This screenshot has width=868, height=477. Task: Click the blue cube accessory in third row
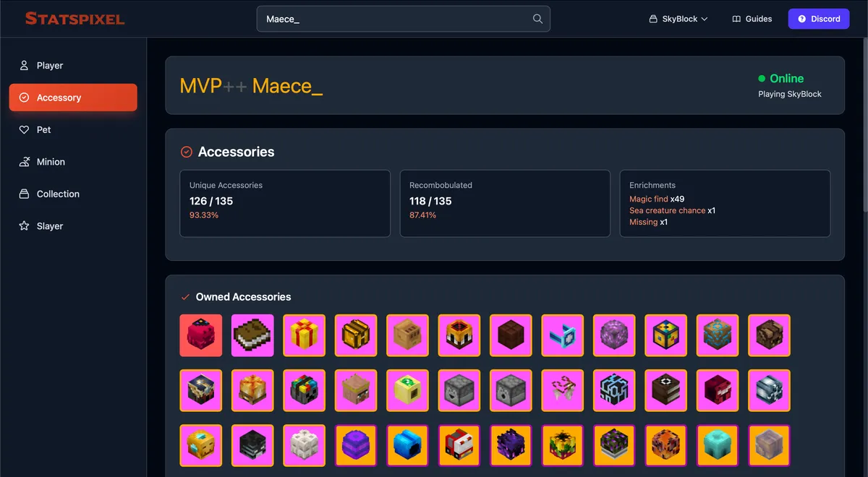(407, 445)
